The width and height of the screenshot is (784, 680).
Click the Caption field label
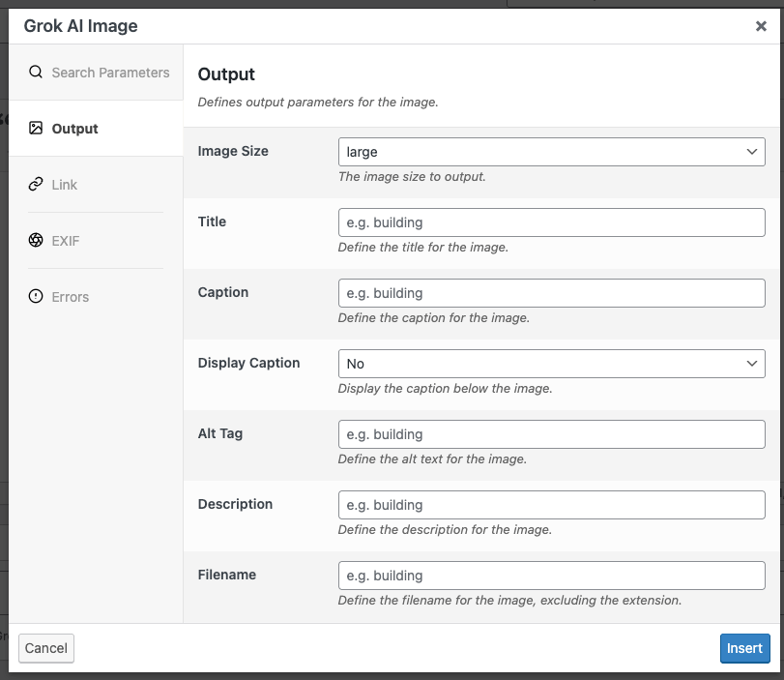pos(223,292)
